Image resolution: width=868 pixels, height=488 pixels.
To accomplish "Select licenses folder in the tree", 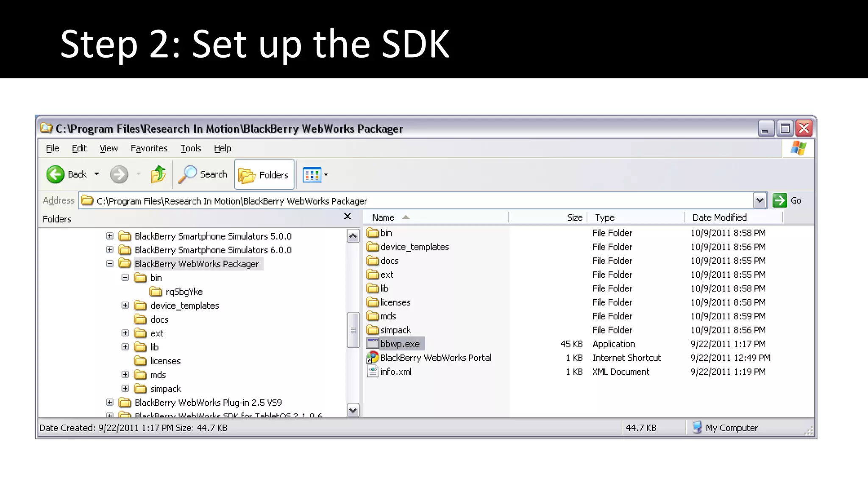I will 165,361.
